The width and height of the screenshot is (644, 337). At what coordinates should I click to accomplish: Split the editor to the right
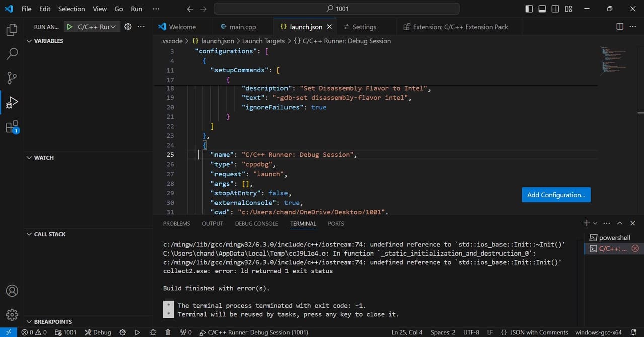click(620, 27)
